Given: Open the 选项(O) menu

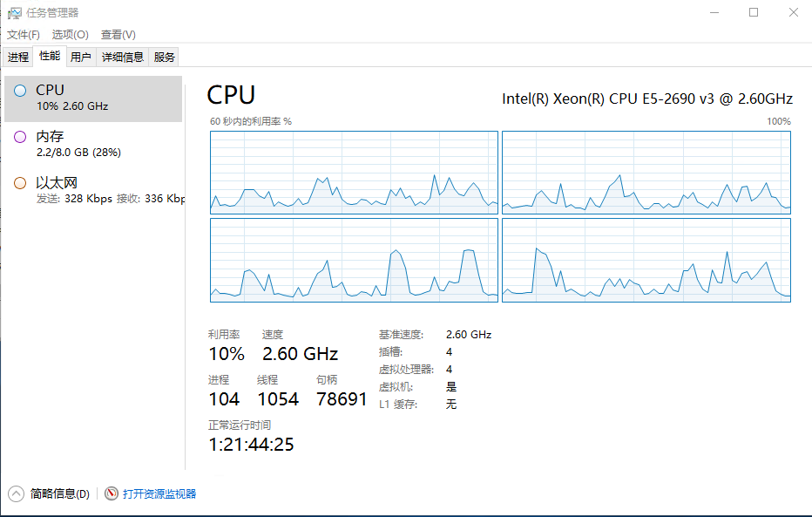Looking at the screenshot, I should (70, 35).
